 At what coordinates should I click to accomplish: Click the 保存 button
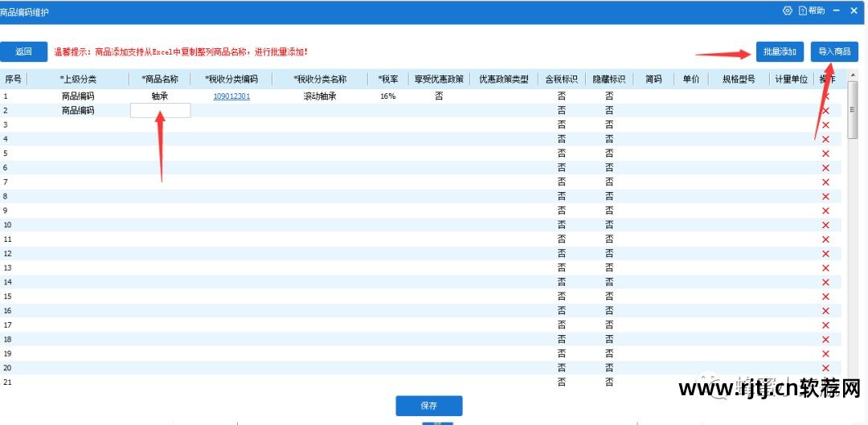click(429, 406)
